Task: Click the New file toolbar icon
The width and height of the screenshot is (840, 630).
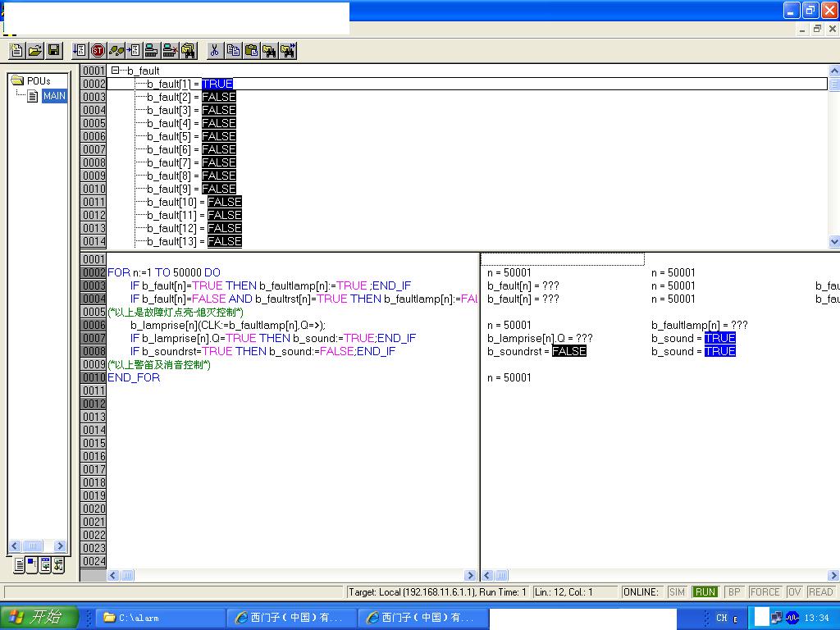Action: (x=16, y=51)
